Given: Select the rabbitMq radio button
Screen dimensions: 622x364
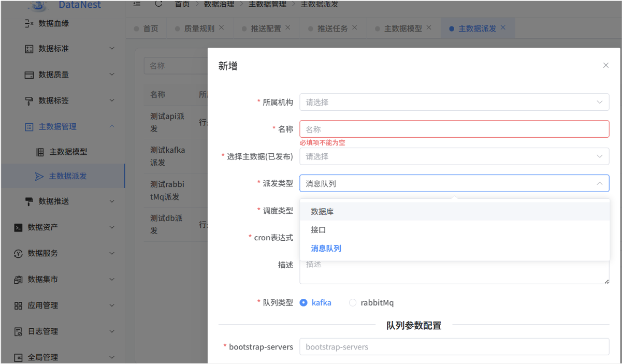Looking at the screenshot, I should click(x=352, y=302).
